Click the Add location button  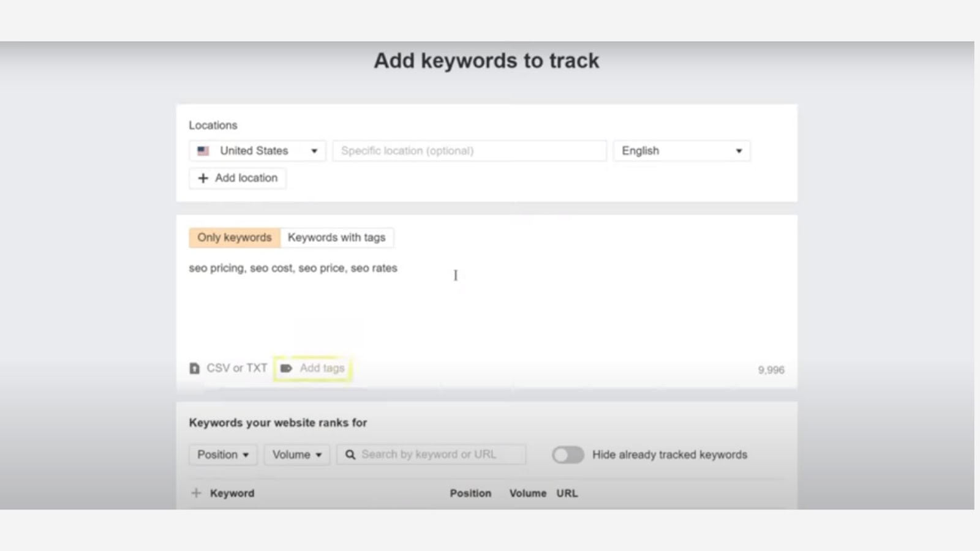[238, 178]
